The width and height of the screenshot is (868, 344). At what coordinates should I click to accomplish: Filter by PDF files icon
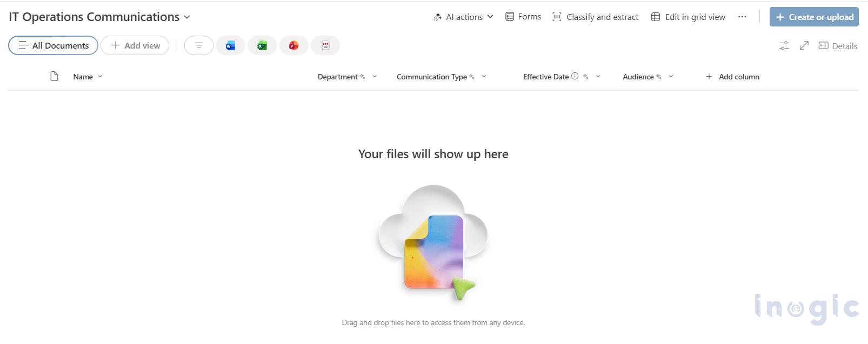[x=325, y=46]
